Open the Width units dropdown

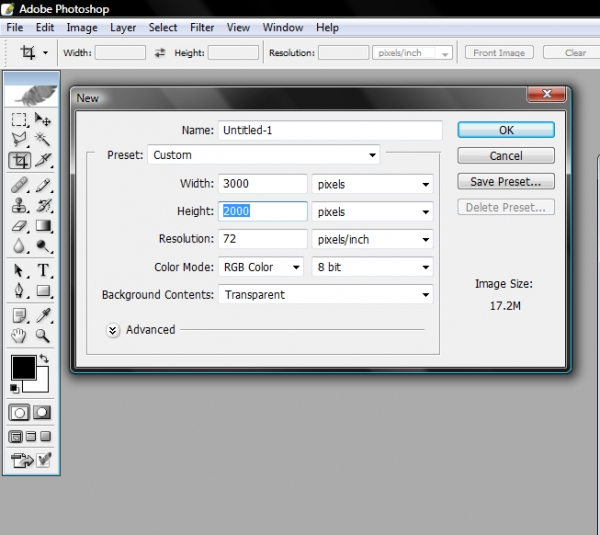click(372, 184)
